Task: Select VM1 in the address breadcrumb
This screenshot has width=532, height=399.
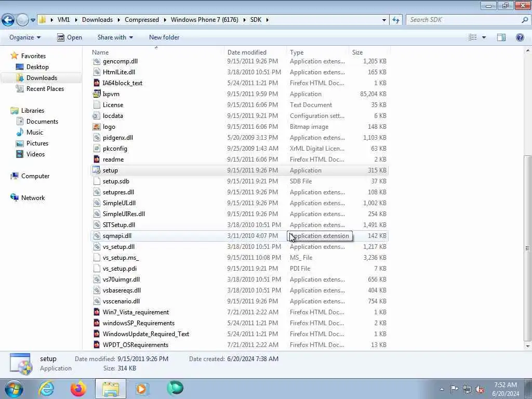Action: pyautogui.click(x=63, y=20)
